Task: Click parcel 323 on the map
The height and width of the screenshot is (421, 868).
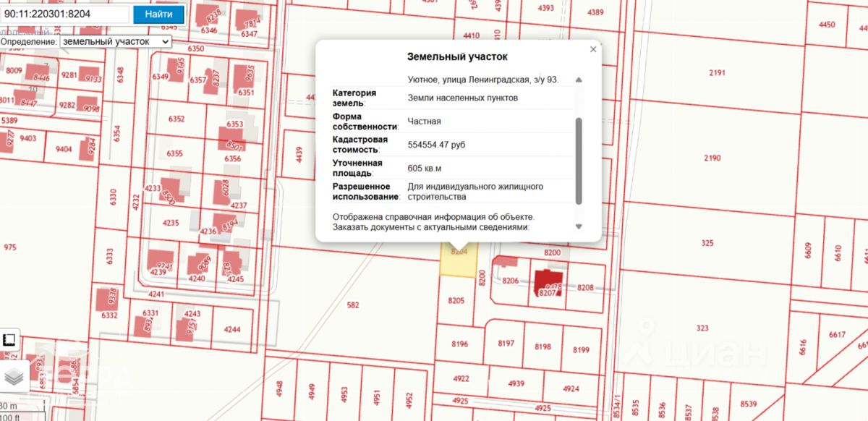Action: [x=702, y=328]
